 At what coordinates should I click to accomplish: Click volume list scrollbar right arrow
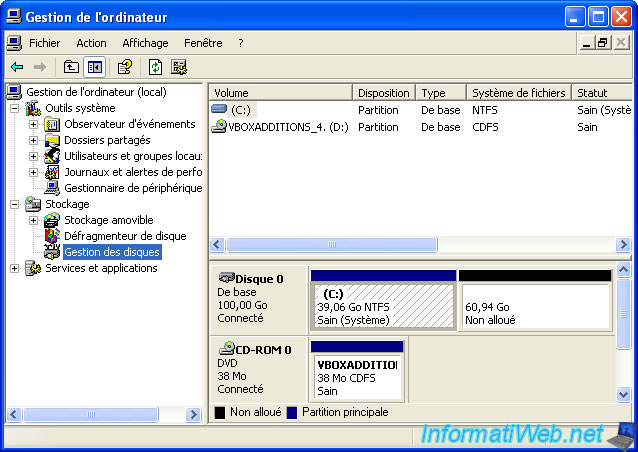click(623, 245)
